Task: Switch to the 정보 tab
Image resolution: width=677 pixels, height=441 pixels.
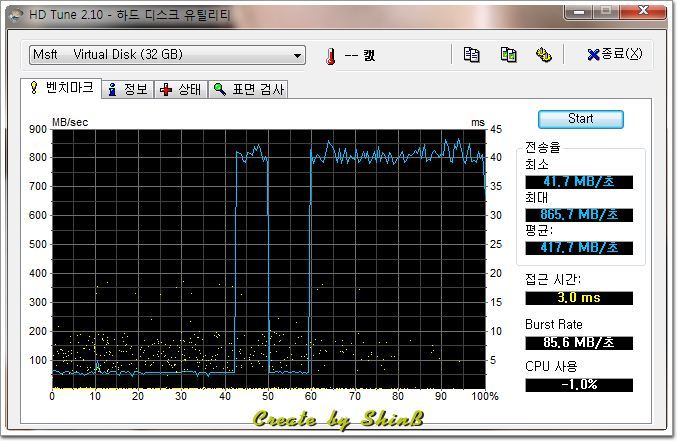Action: click(x=128, y=89)
